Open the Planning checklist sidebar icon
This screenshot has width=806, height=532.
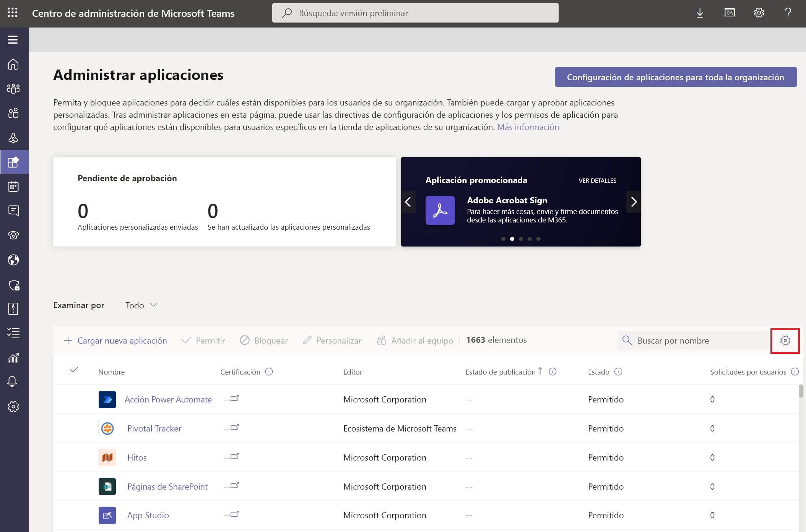tap(13, 333)
